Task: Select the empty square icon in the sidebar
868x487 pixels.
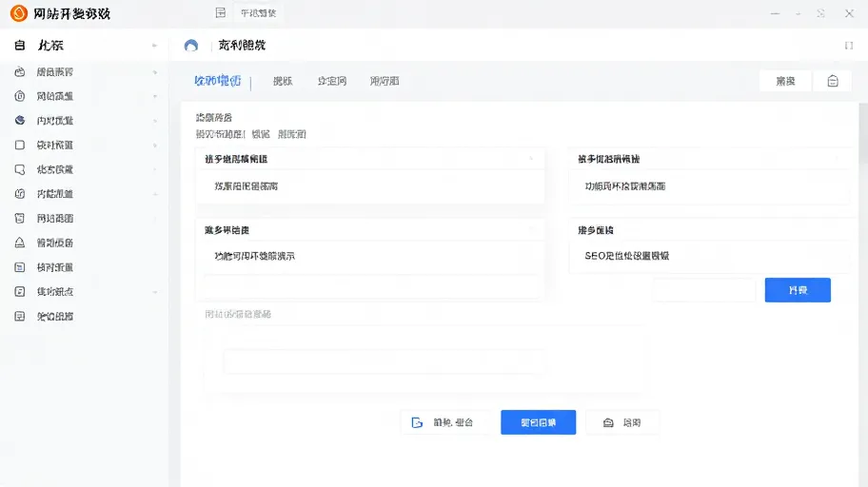Action: pos(19,145)
